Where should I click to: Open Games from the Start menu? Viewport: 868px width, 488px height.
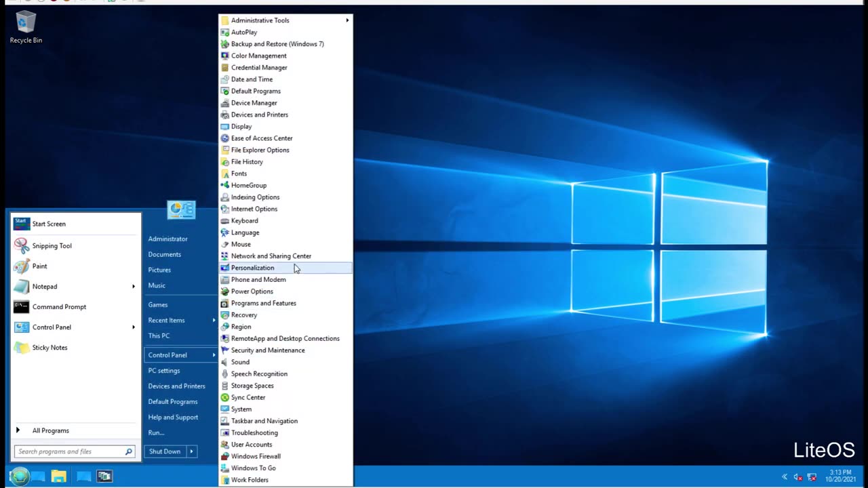tap(158, 305)
